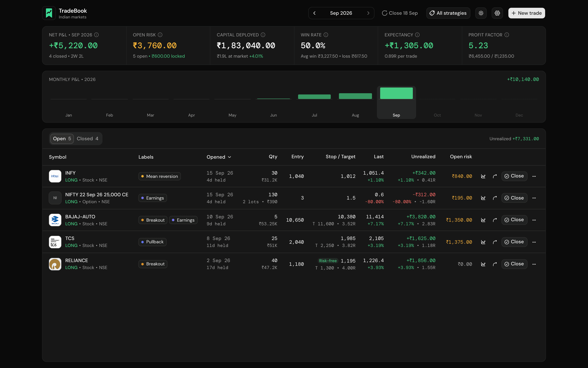The height and width of the screenshot is (368, 588).
Task: Click Breakout label on RELIANCE row
Action: [153, 264]
